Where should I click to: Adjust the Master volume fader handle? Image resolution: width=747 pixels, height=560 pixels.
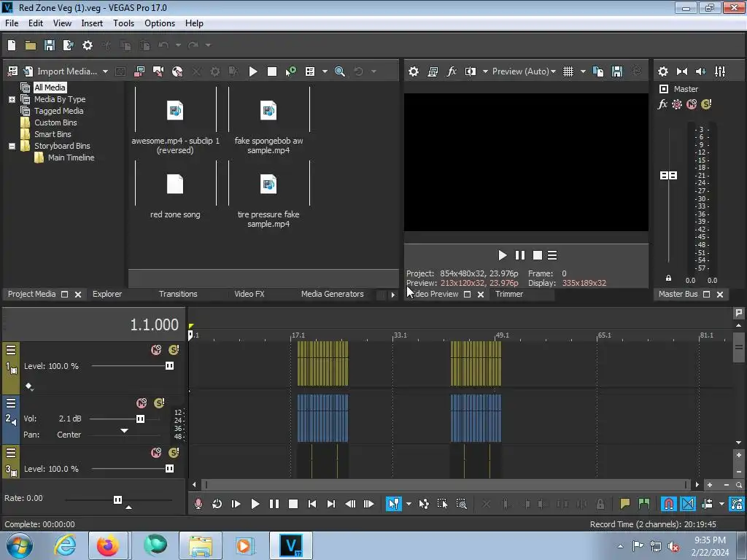(668, 176)
